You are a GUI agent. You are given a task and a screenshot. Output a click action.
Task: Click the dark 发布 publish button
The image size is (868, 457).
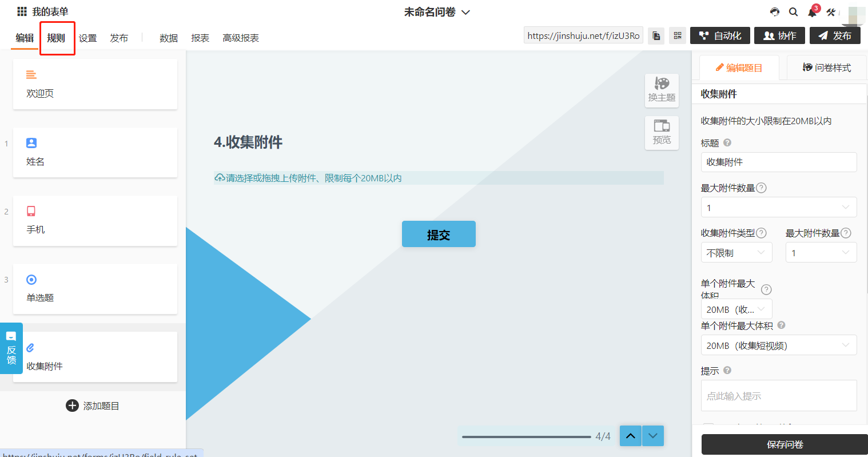click(x=835, y=35)
